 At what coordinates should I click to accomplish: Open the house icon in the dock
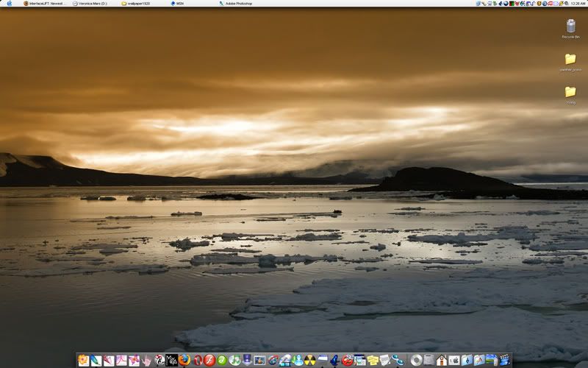click(441, 360)
